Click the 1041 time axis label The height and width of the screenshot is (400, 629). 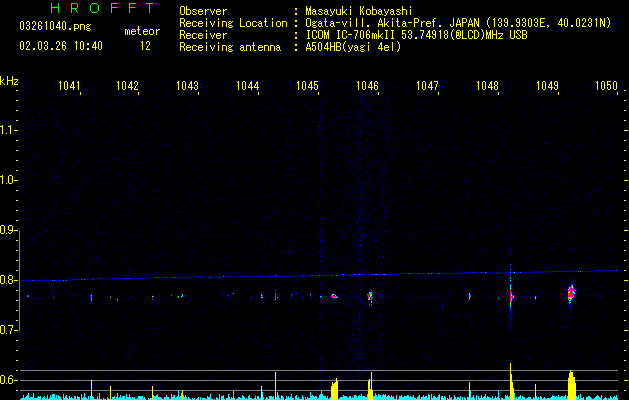(69, 85)
